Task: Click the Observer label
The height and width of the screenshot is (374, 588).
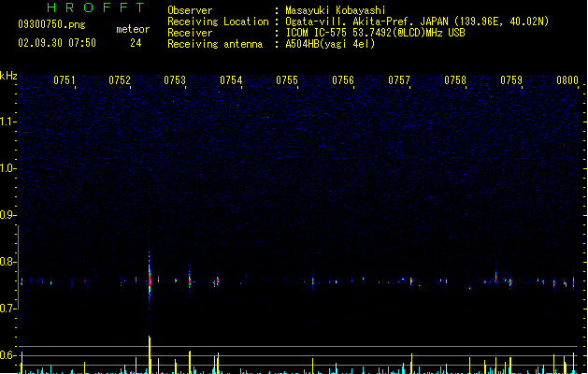Action: (190, 10)
